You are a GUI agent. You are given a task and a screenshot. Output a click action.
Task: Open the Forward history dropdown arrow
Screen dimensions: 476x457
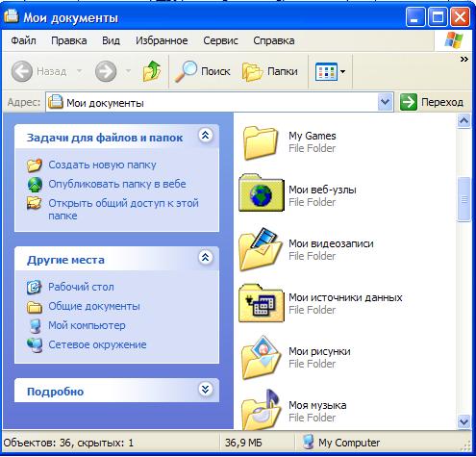pyautogui.click(x=128, y=71)
